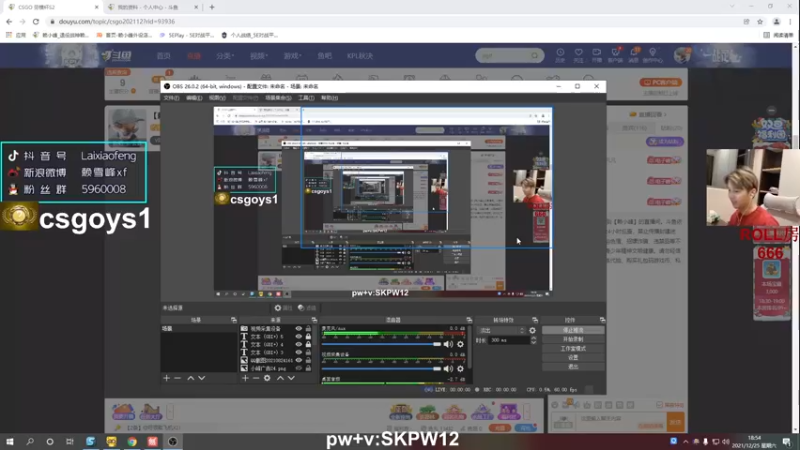Mute the video capture device audio

(x=448, y=368)
